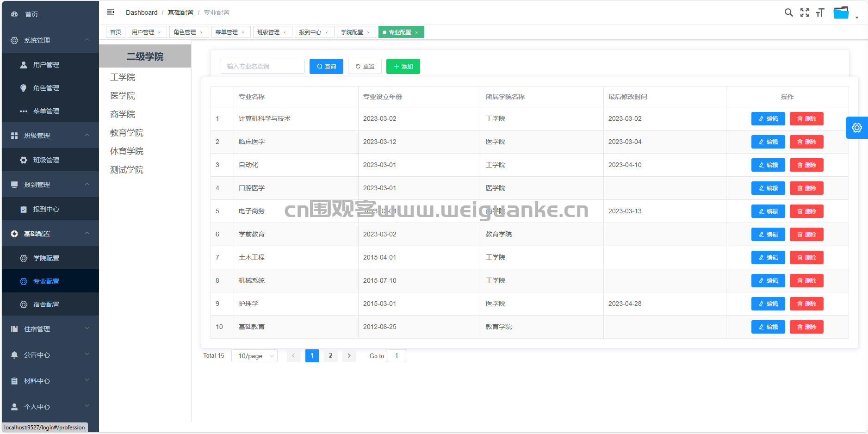Expand the 材料中心 menu chevron
The width and height of the screenshot is (868, 434).
tap(87, 380)
